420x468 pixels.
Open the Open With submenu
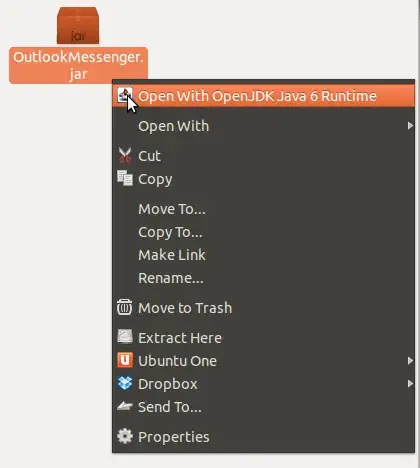[x=263, y=126]
